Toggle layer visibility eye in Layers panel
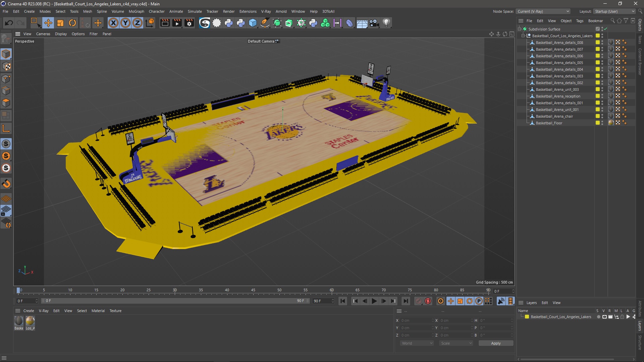Viewport: 644px width, 362px height. (604, 317)
